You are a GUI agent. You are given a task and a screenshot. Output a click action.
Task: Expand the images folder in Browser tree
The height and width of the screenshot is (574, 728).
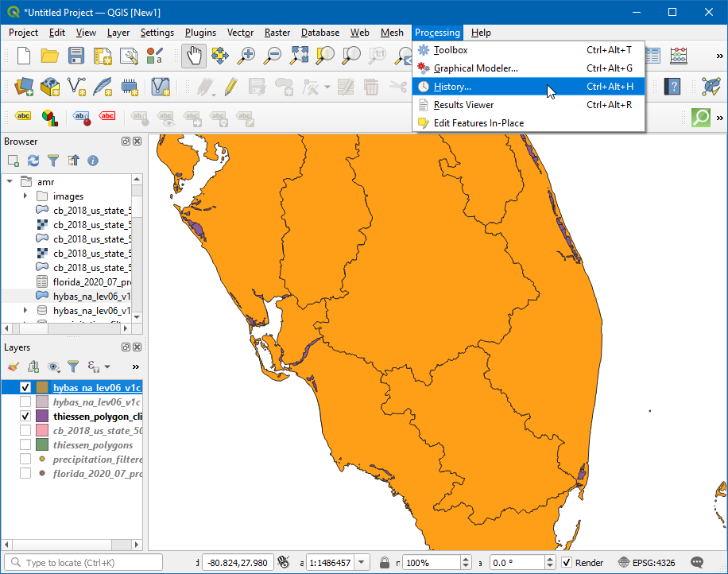[x=25, y=196]
